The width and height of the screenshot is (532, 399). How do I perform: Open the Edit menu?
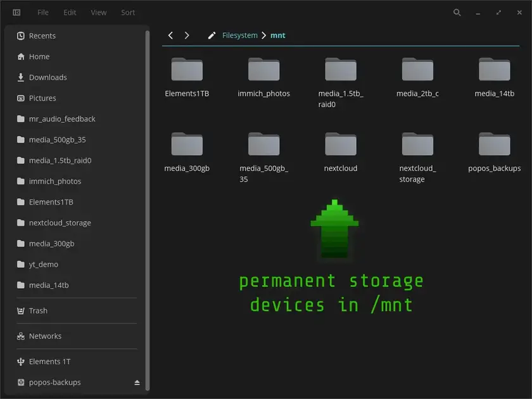pos(70,13)
